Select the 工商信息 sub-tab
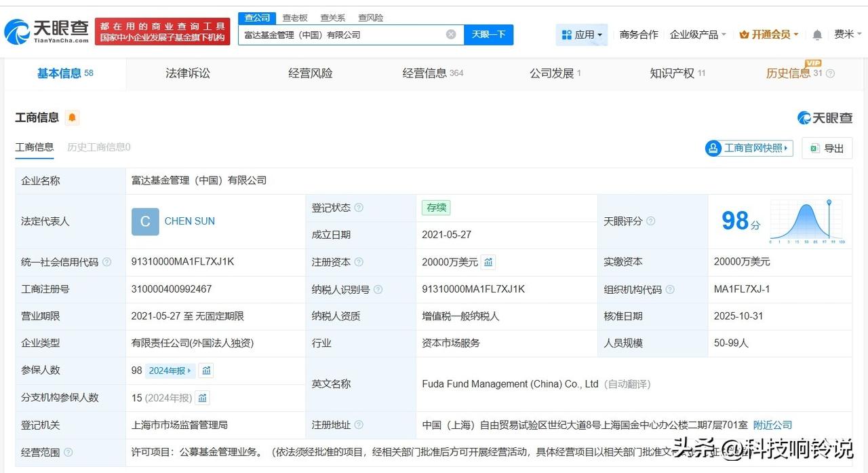Viewport: 868px width, 473px height. (x=35, y=147)
